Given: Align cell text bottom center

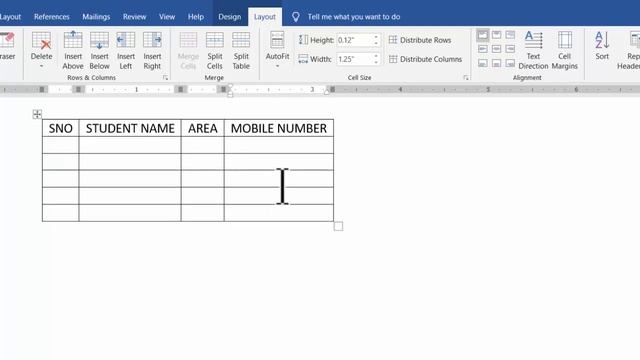Looking at the screenshot, I should pyautogui.click(x=496, y=63).
